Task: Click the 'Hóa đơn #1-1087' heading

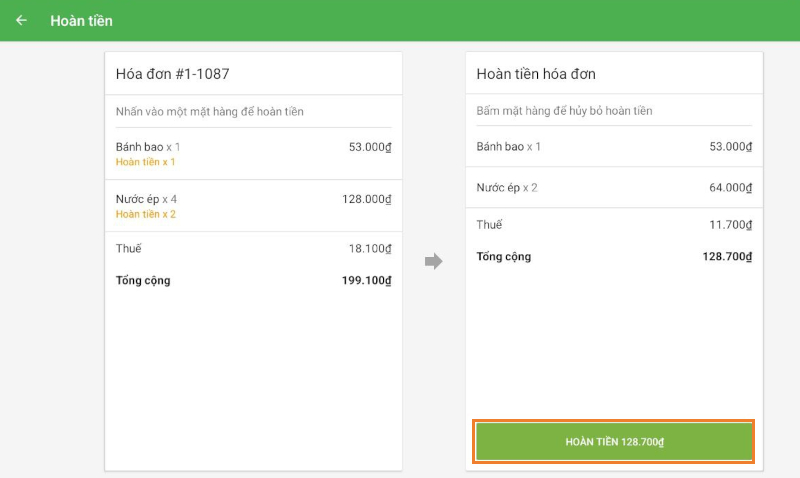Action: pyautogui.click(x=174, y=74)
